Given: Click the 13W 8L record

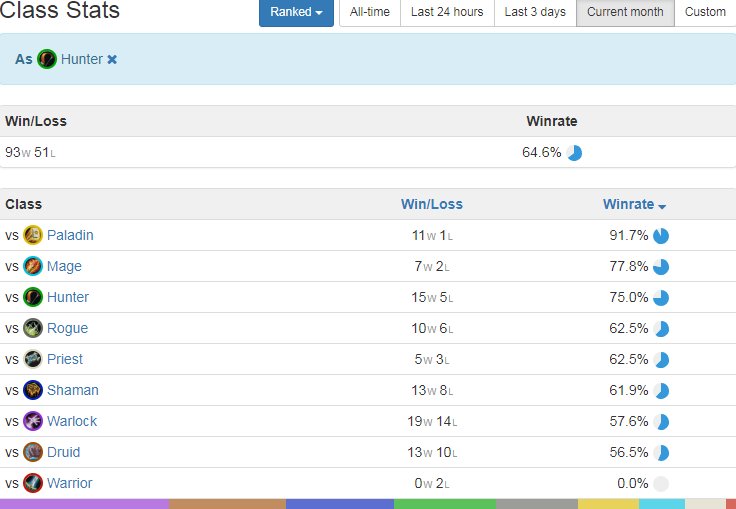Looking at the screenshot, I should (432, 390).
